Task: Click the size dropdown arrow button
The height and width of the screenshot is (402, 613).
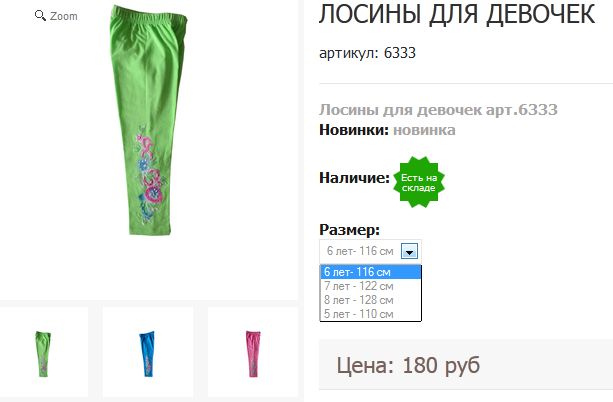Action: click(409, 251)
